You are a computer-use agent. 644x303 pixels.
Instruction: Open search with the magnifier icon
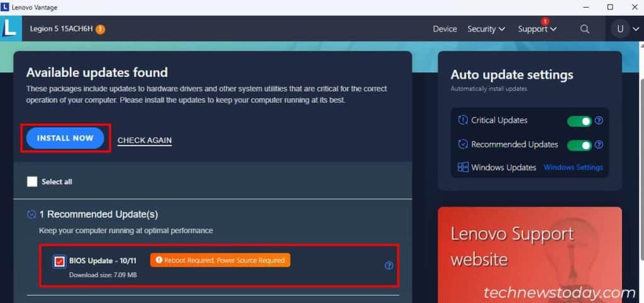[x=584, y=29]
